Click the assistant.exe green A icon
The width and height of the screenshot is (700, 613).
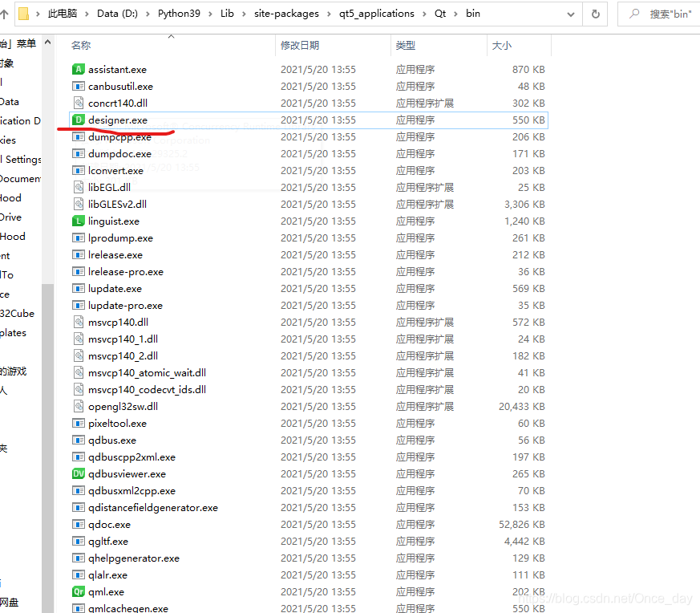coord(78,69)
